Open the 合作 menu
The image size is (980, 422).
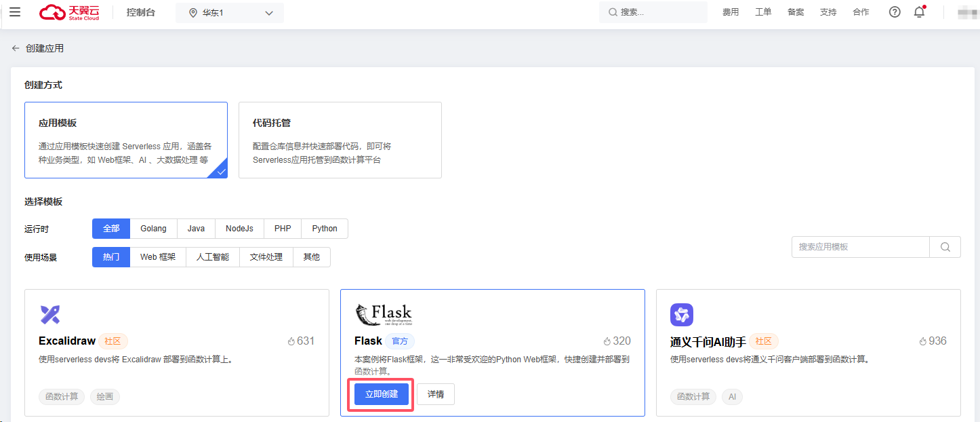click(861, 12)
